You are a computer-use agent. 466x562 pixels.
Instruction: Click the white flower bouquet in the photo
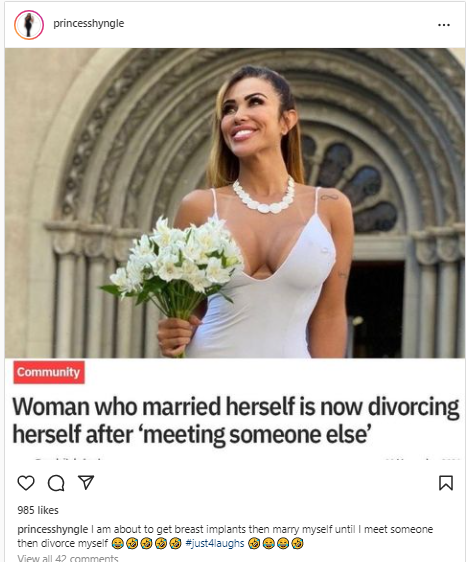click(x=172, y=265)
